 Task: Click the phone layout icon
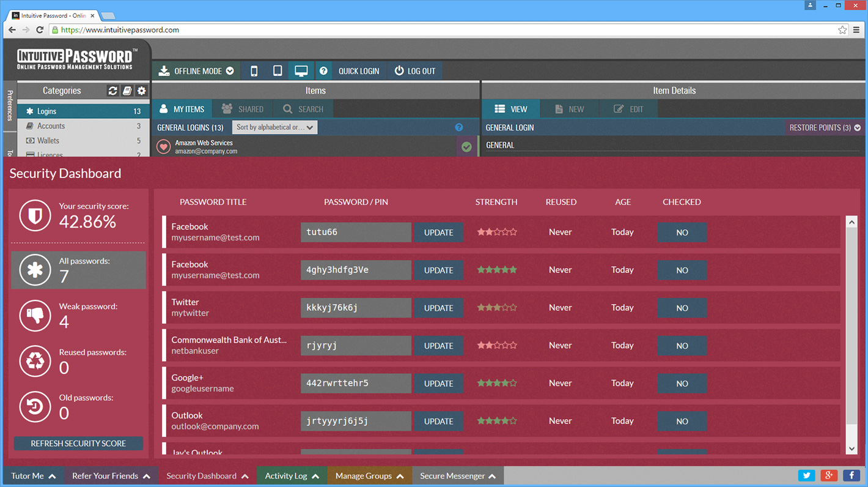pyautogui.click(x=254, y=71)
